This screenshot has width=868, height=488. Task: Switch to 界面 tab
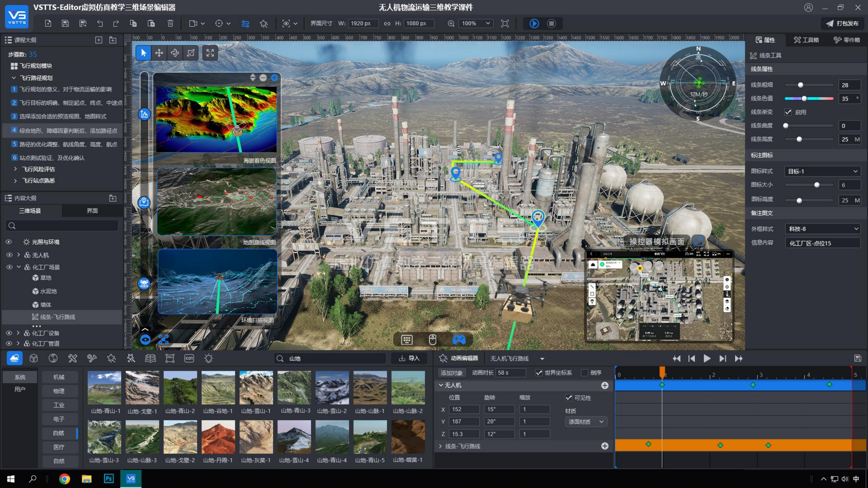pos(92,211)
